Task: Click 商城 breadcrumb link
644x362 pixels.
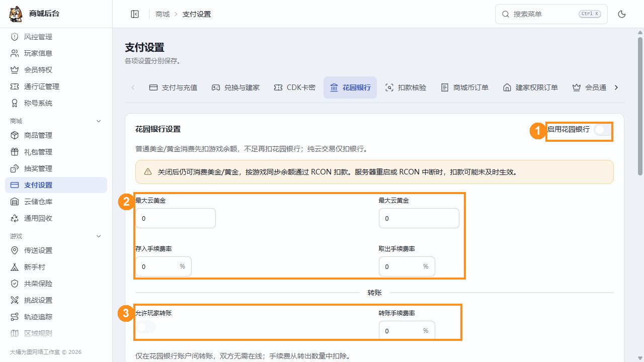Action: click(163, 14)
